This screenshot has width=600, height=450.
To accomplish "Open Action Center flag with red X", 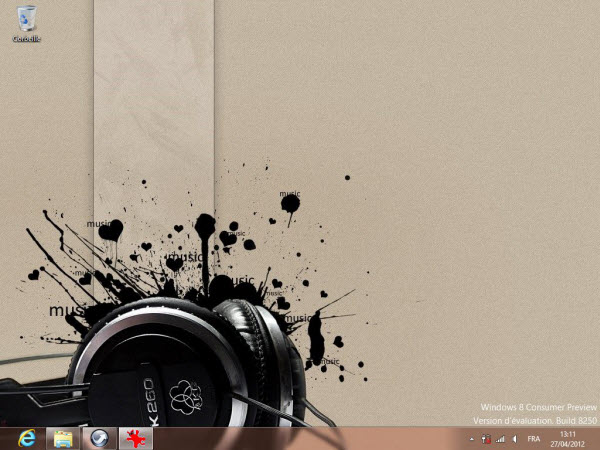I will click(x=485, y=439).
